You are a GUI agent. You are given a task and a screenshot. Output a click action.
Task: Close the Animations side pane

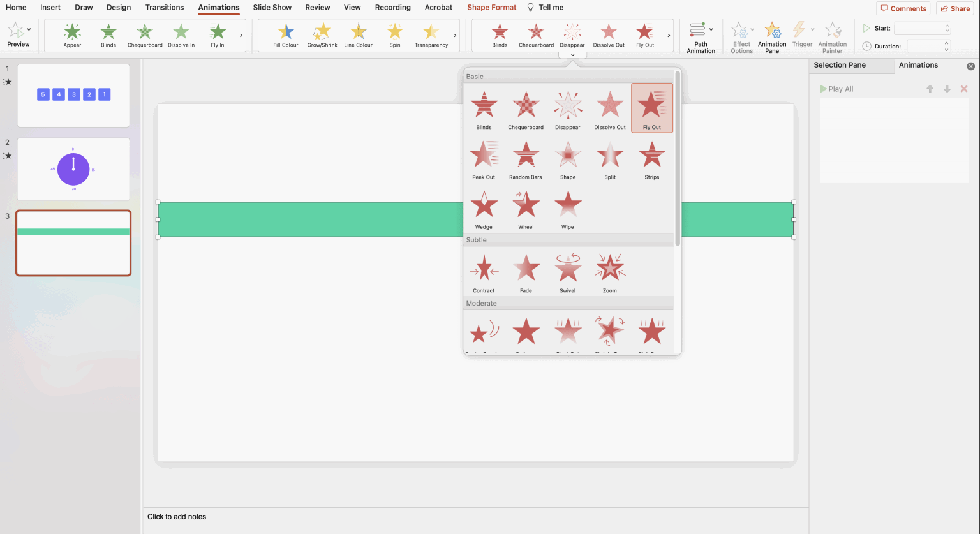point(970,66)
